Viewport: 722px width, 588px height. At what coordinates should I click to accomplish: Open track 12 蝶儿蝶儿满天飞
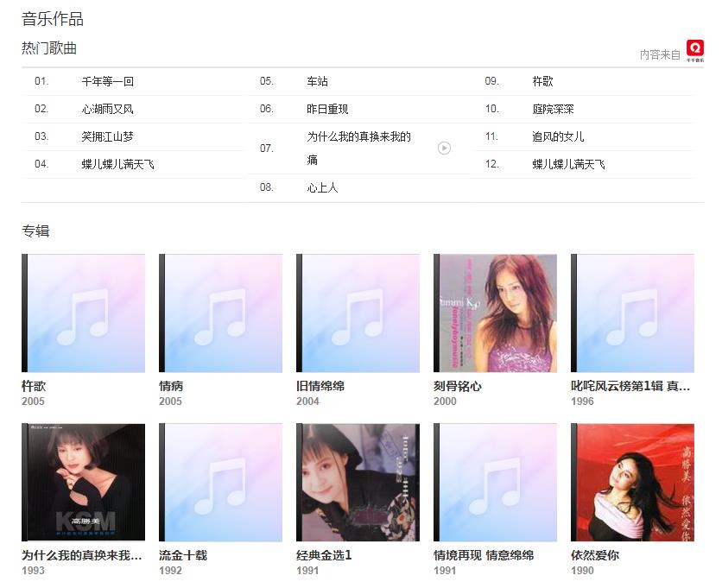pos(568,165)
